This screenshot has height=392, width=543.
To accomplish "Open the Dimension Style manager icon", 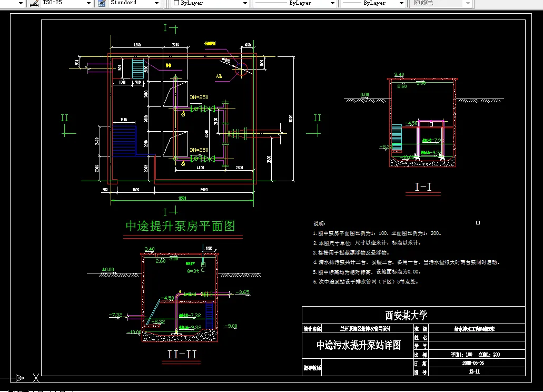I will click(x=34, y=3).
